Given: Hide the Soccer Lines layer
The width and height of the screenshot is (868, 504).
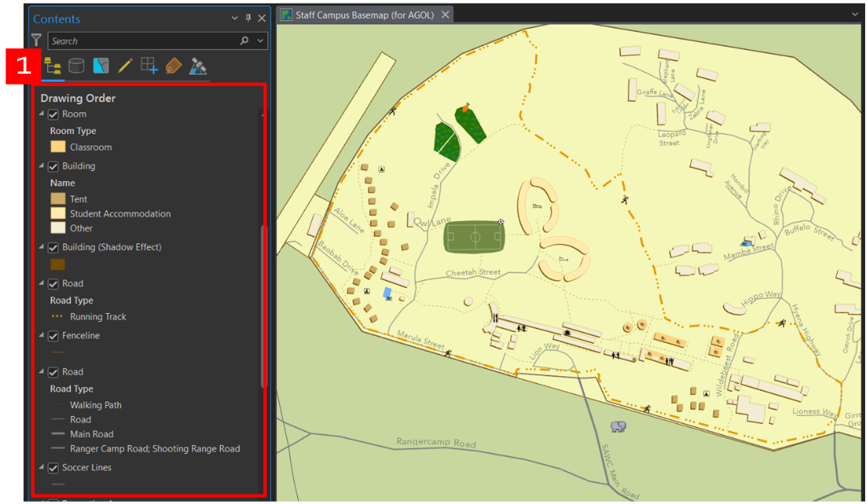Looking at the screenshot, I should point(53,468).
